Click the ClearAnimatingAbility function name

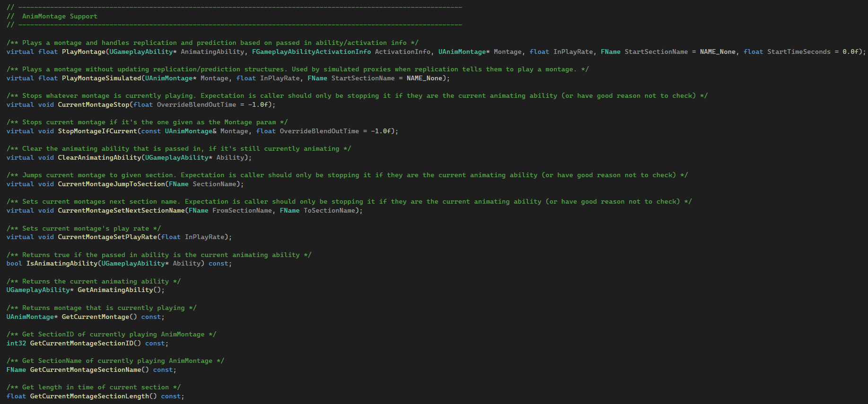(x=99, y=157)
